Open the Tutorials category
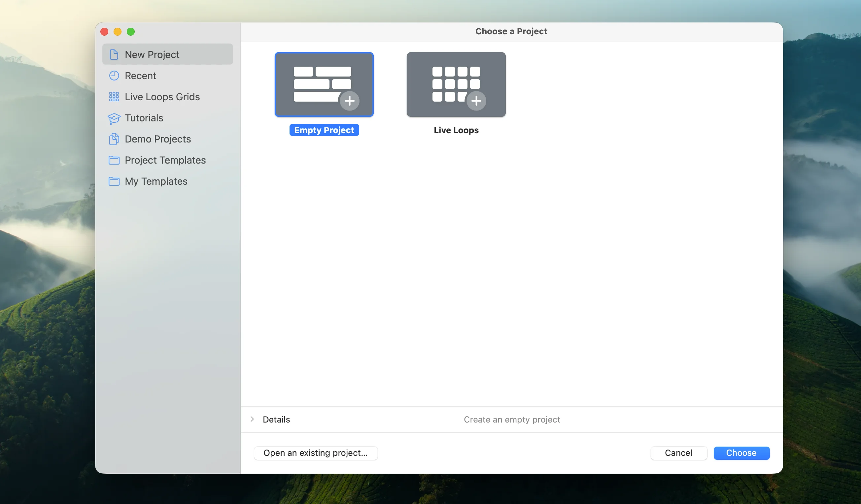 point(144,118)
